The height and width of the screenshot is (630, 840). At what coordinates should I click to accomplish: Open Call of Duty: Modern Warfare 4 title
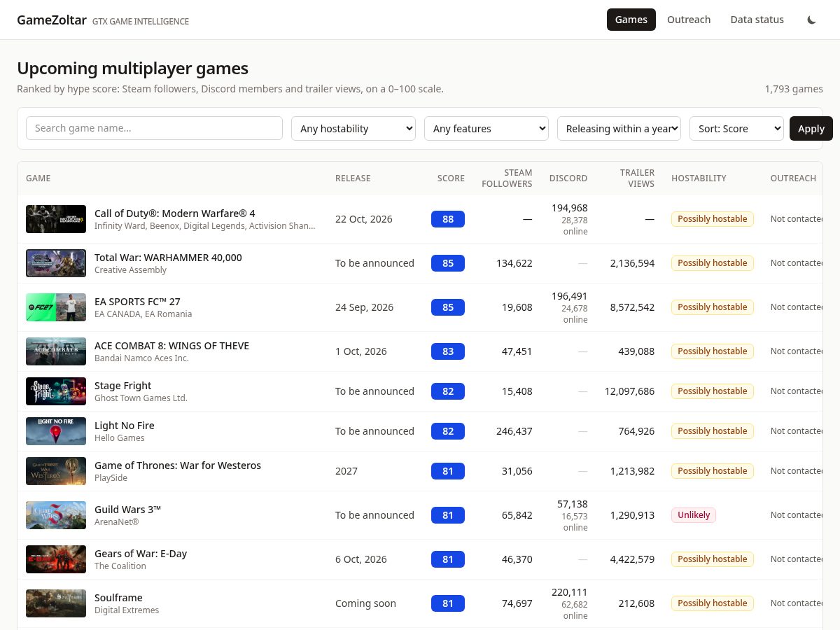(x=175, y=213)
